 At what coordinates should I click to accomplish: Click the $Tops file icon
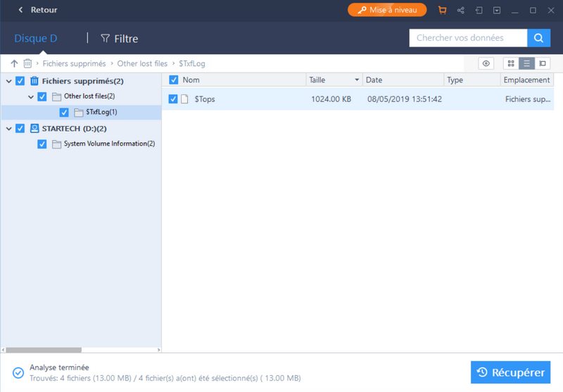pos(184,99)
